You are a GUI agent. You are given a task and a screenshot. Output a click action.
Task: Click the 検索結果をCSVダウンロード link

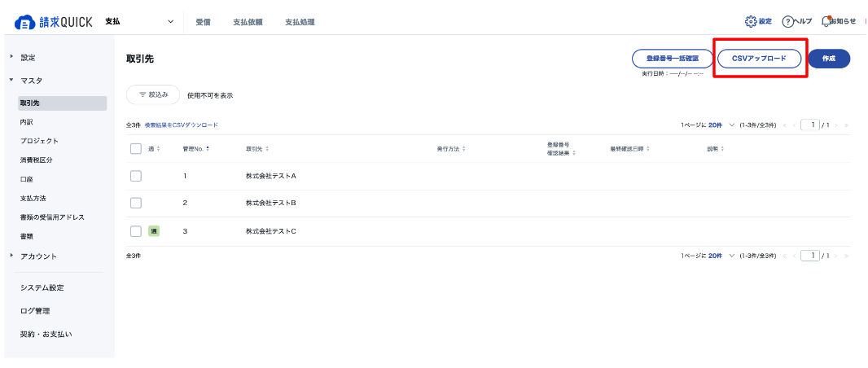point(182,125)
